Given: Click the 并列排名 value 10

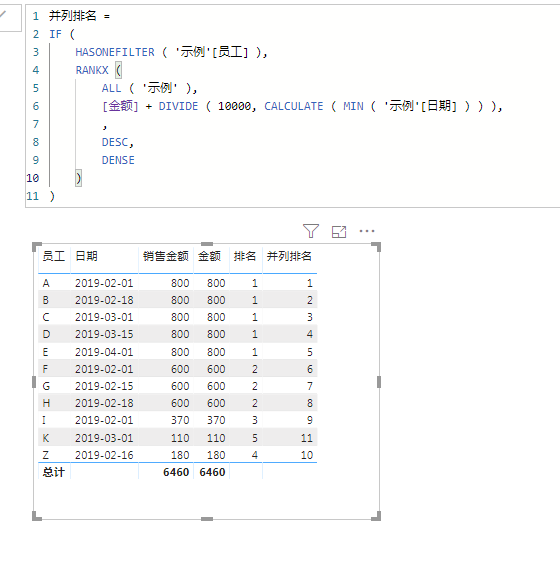Looking at the screenshot, I should coord(307,455).
